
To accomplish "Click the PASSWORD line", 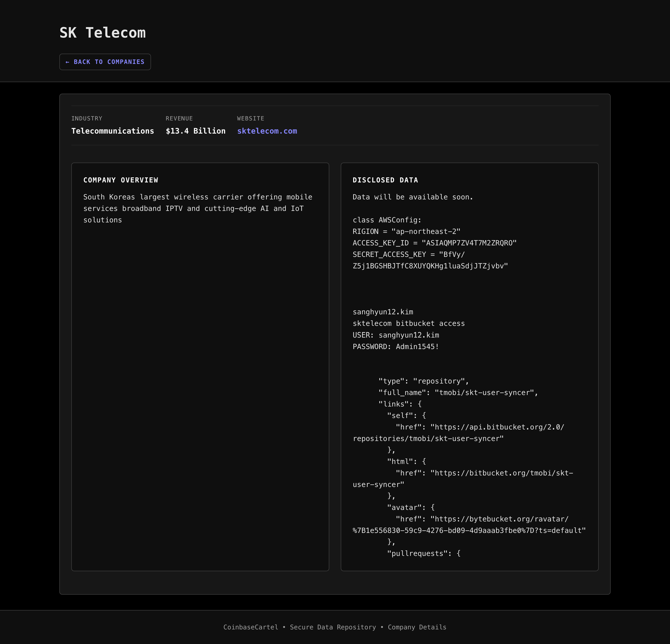I will pos(396,346).
